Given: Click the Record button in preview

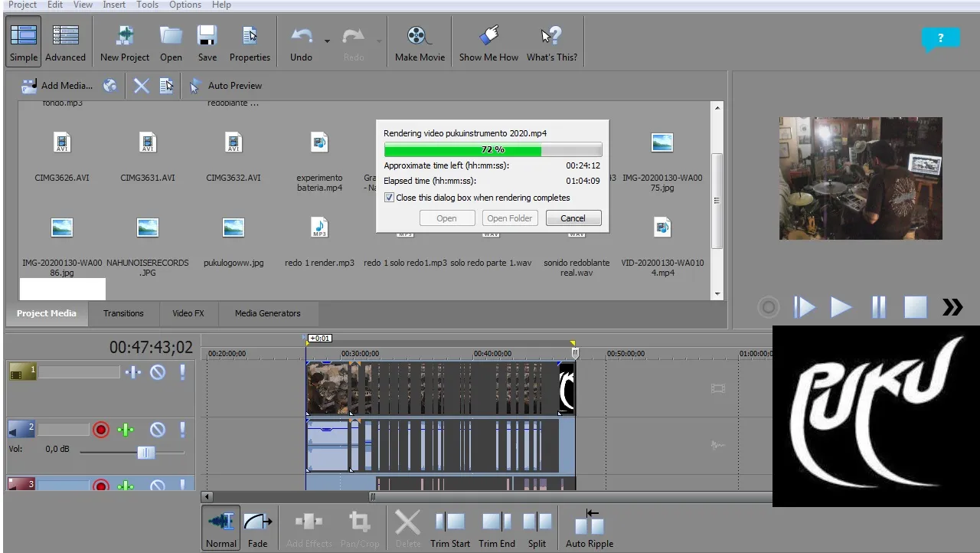Looking at the screenshot, I should click(768, 307).
